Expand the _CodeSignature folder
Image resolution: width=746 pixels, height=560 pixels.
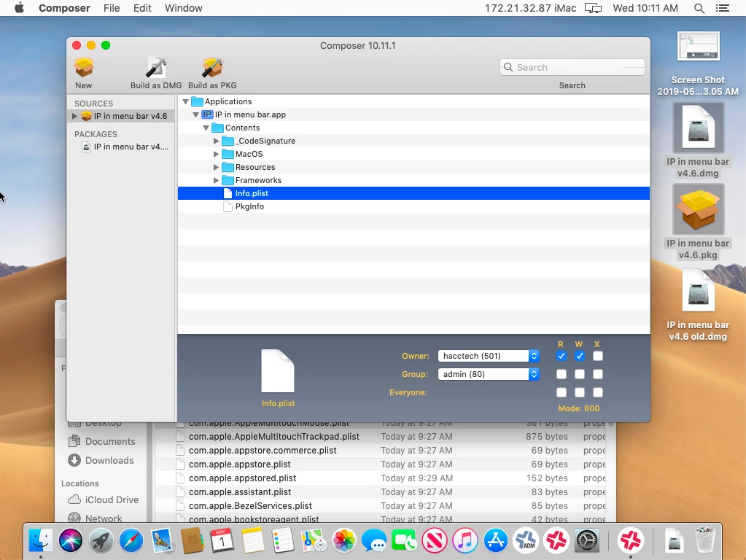coord(216,141)
